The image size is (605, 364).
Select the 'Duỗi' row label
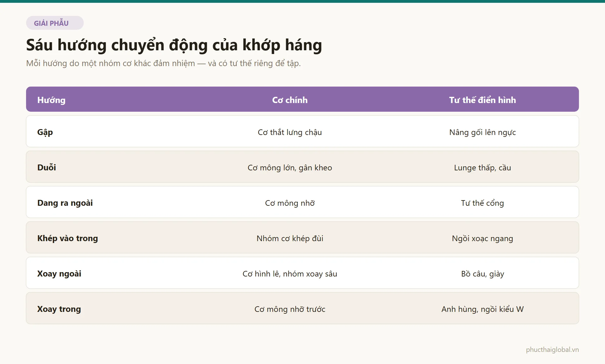coord(47,168)
